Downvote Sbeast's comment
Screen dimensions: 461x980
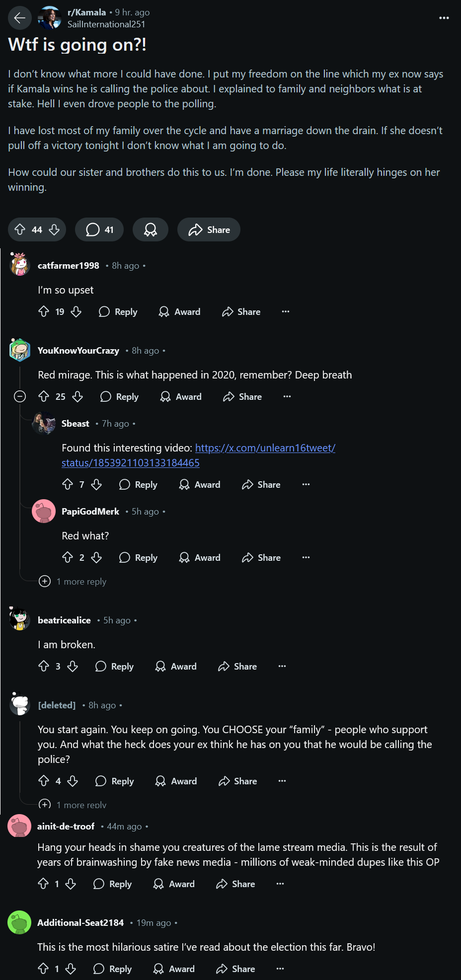96,484
